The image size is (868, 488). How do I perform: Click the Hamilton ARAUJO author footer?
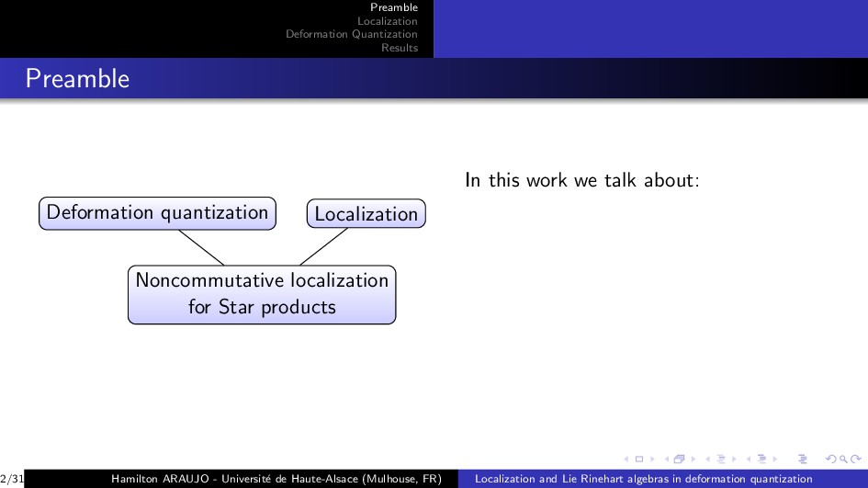click(x=276, y=479)
